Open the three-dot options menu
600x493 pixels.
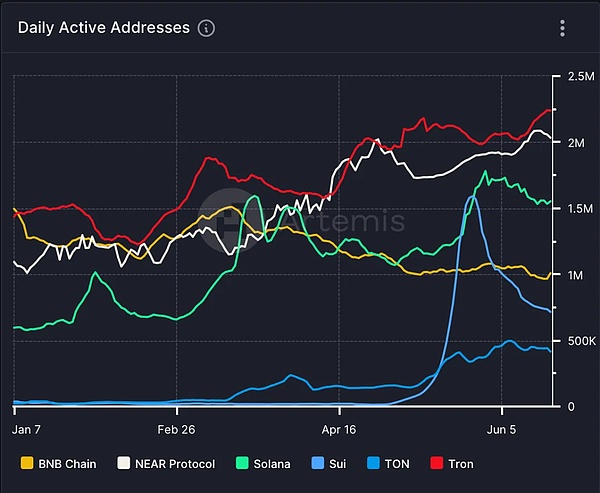point(564,28)
